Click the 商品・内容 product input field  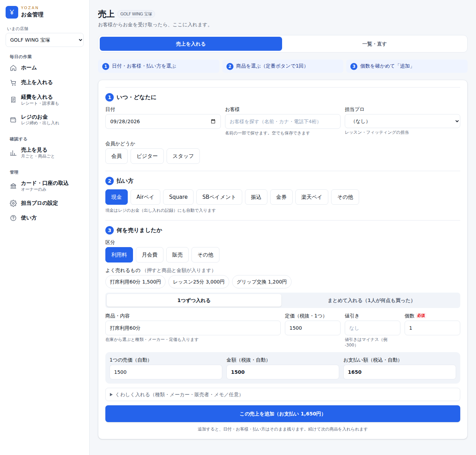(x=193, y=328)
